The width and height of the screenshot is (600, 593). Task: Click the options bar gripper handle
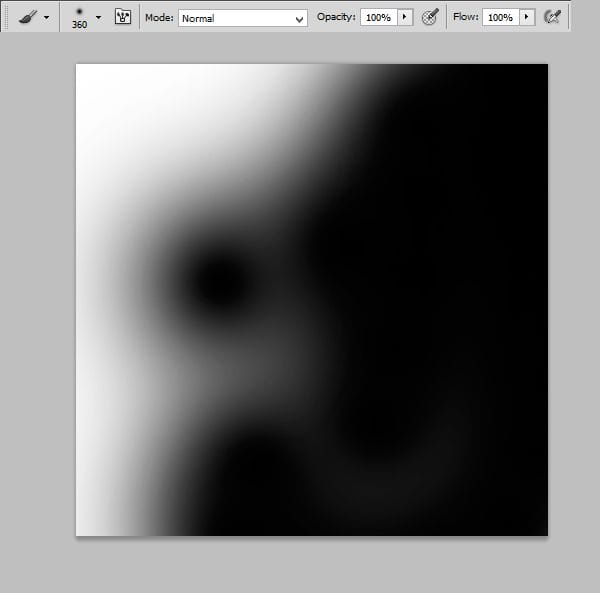coord(5,17)
